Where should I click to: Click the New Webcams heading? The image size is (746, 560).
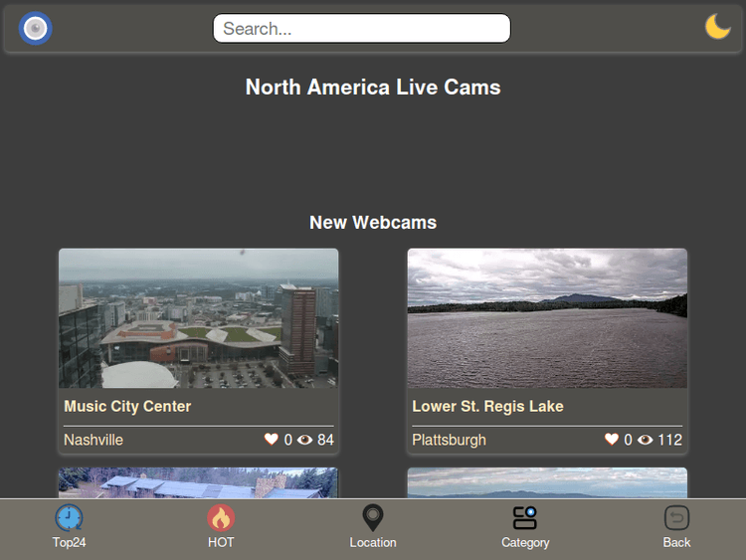[x=373, y=223]
